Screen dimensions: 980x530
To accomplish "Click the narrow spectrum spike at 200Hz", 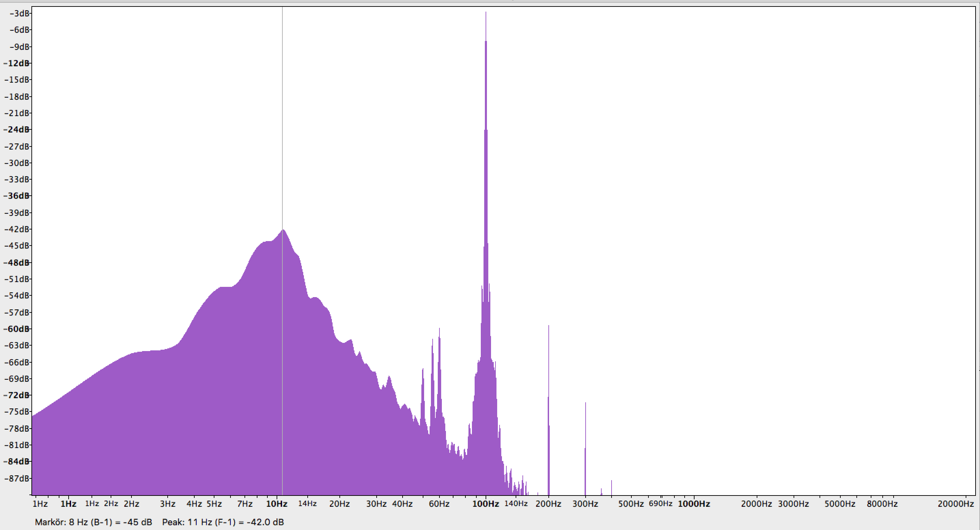I will tap(549, 410).
